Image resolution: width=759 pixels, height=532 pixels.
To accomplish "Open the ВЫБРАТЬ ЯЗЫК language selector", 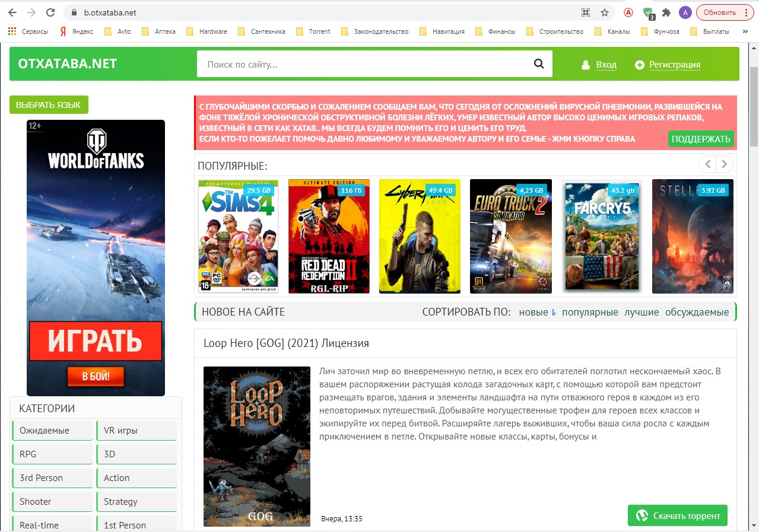I will point(49,105).
